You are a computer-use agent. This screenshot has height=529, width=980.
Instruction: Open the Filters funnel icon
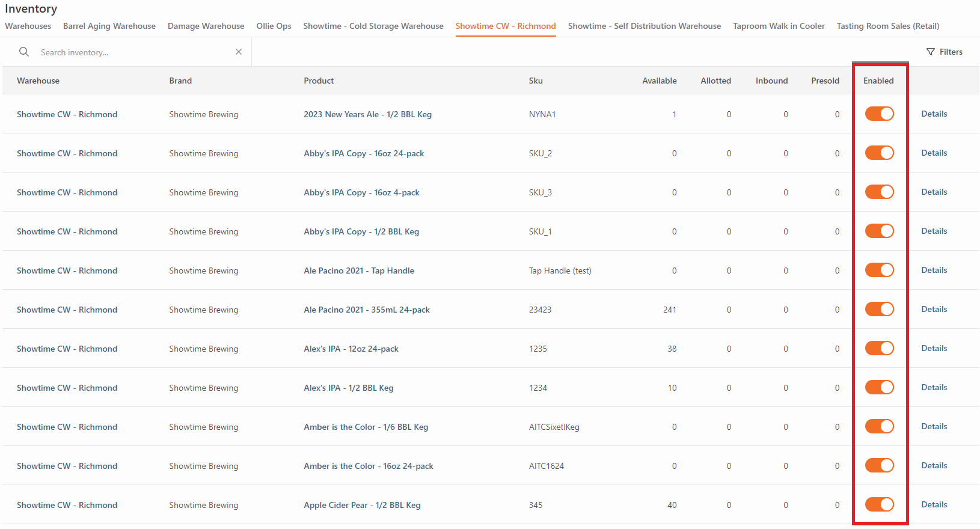point(931,52)
